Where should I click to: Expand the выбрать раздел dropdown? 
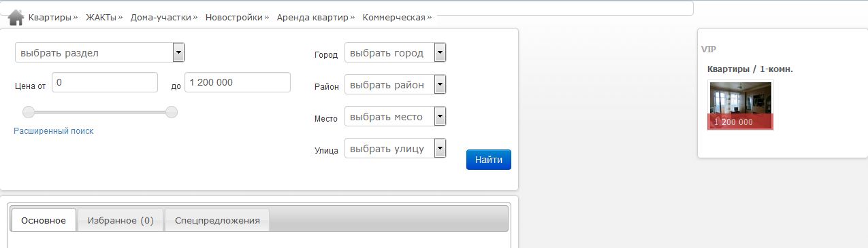(100, 52)
